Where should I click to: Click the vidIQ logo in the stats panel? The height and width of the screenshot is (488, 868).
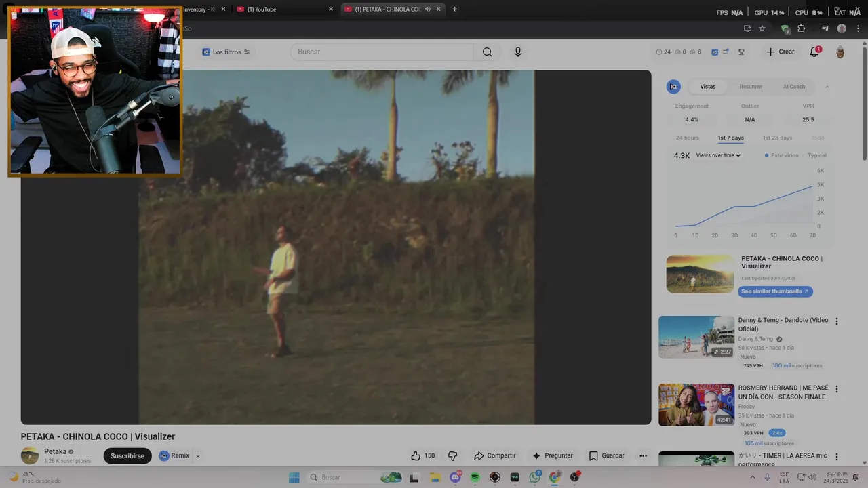pos(673,87)
